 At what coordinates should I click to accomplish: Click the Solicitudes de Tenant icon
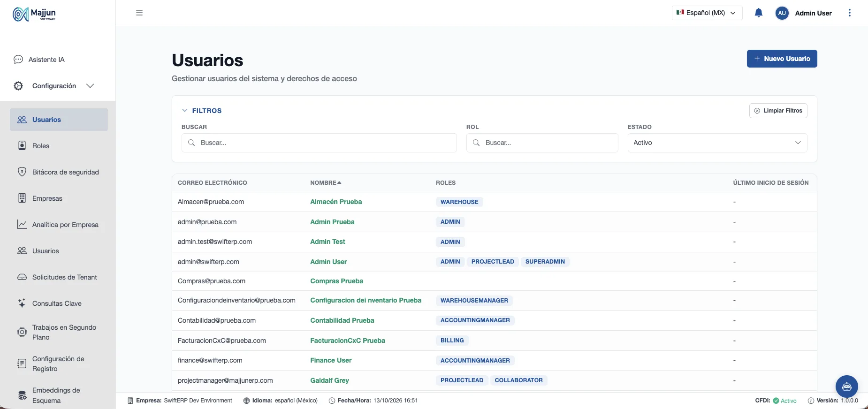pos(22,277)
